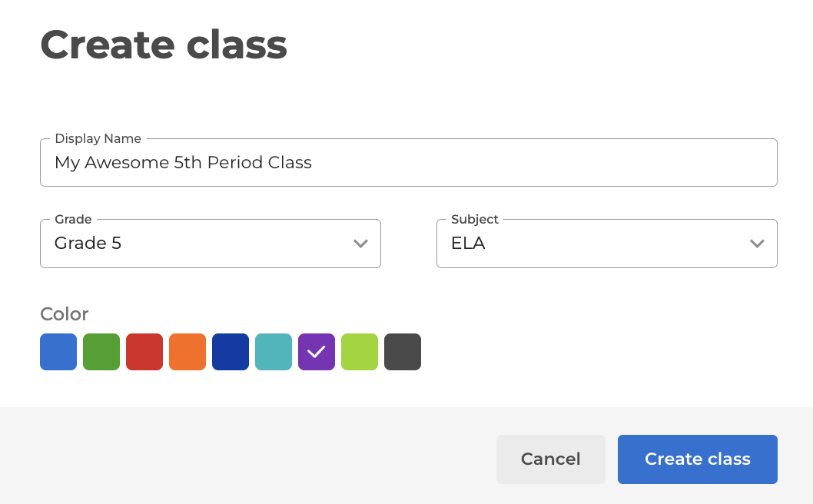The height and width of the screenshot is (504, 813).
Task: Pick the red color swatch
Action: point(144,352)
